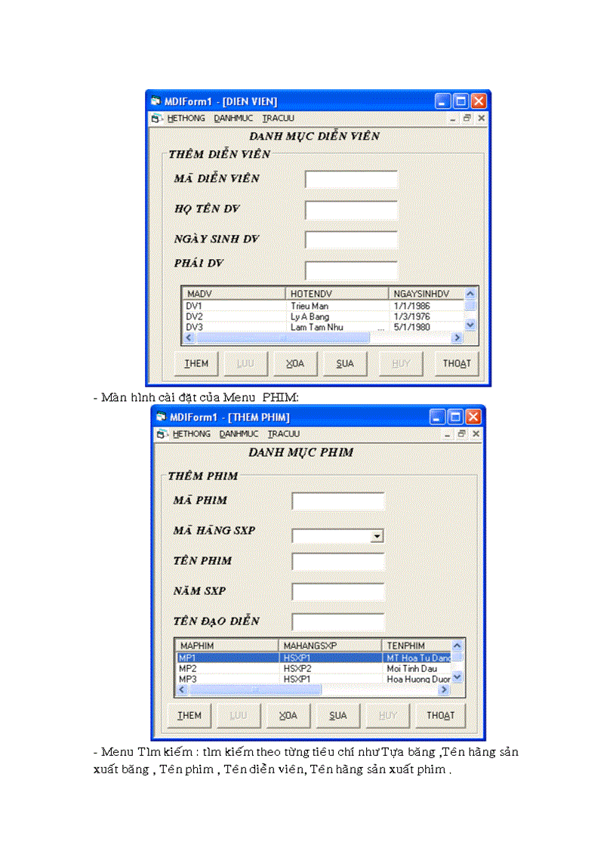Click the MDI child icon in DIEN VIEN menu bar
The width and height of the screenshot is (616, 848).
click(156, 119)
